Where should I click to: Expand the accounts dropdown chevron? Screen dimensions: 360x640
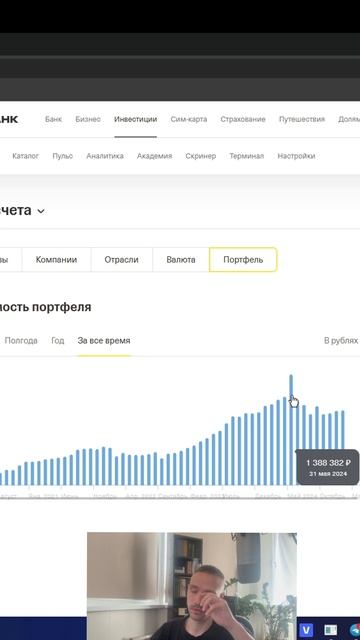[x=41, y=211]
